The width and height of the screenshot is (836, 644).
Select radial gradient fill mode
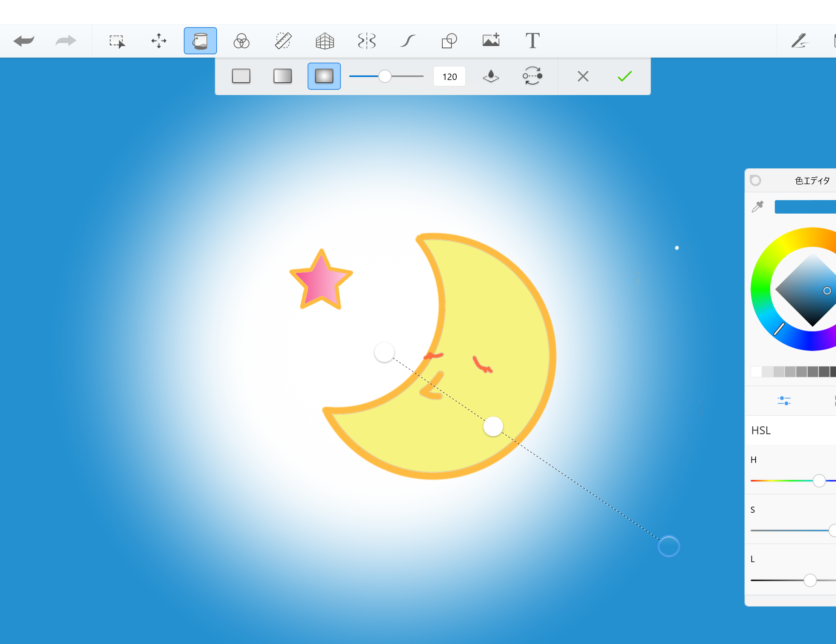pyautogui.click(x=324, y=76)
